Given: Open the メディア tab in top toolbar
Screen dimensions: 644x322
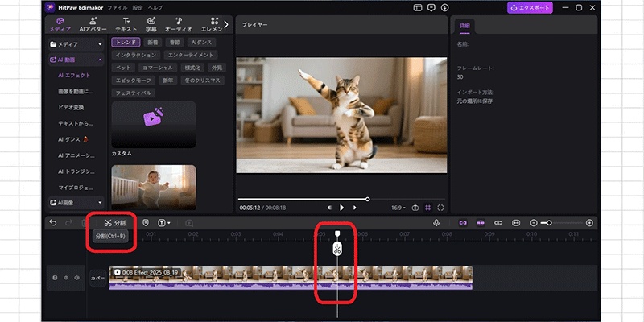Looking at the screenshot, I should [x=60, y=25].
